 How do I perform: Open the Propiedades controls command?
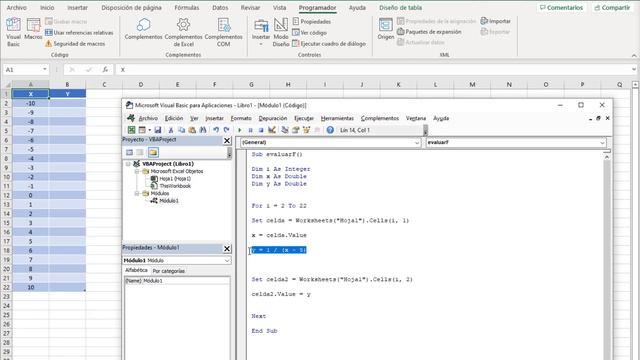(x=312, y=21)
